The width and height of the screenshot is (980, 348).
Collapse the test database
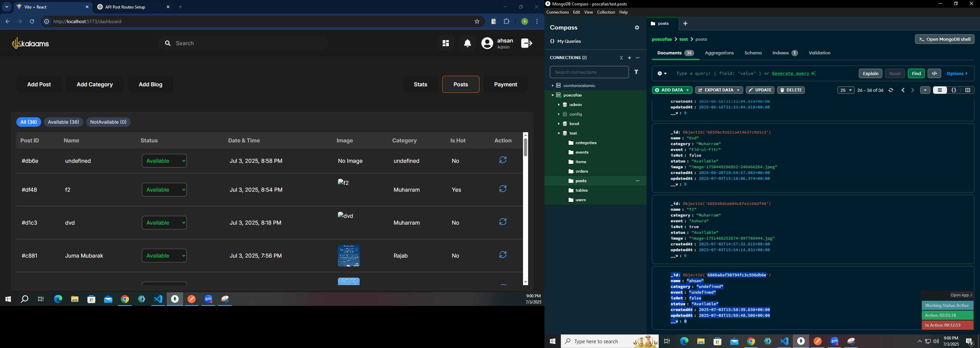click(558, 133)
